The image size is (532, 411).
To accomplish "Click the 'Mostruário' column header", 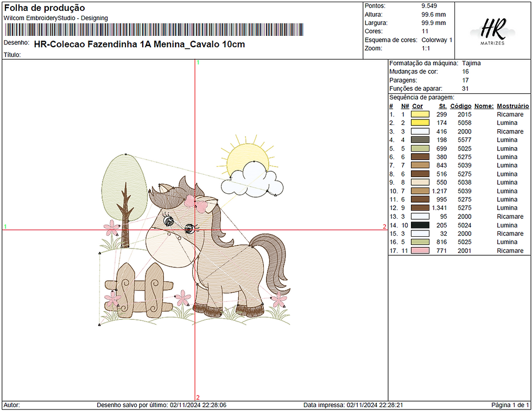I will tap(512, 106).
